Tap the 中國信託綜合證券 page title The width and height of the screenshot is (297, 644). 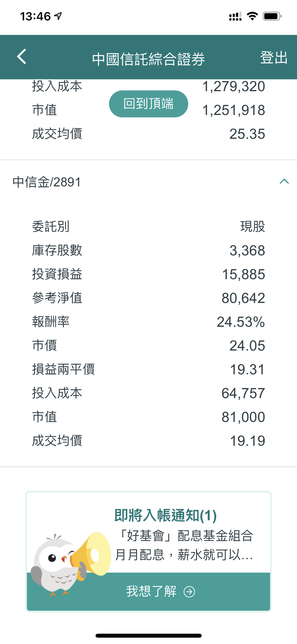148,59
